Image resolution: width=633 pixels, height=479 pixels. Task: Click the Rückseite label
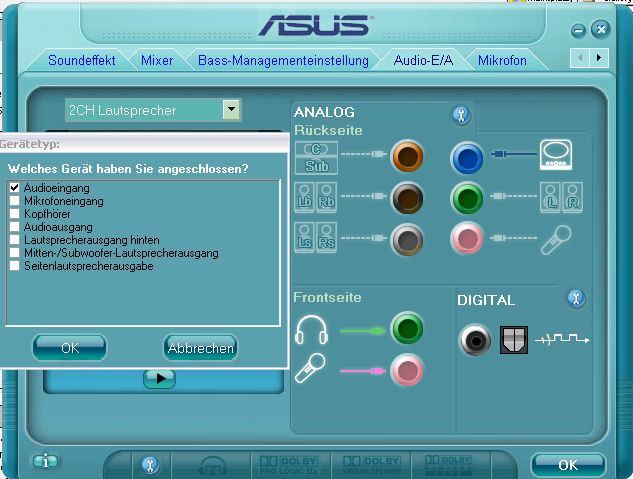pos(328,130)
